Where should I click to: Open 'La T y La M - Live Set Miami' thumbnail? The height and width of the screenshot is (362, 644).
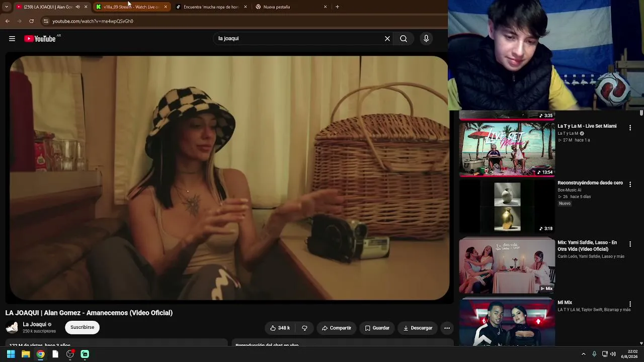pos(507,149)
